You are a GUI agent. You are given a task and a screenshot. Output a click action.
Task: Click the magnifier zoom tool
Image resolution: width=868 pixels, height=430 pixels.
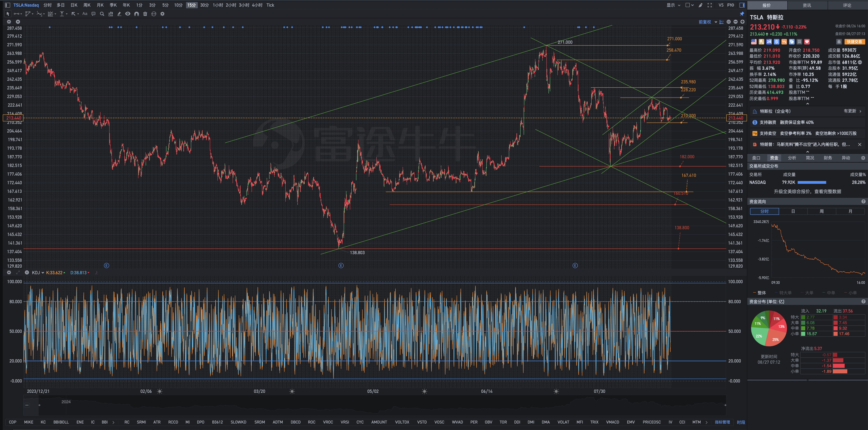point(102,14)
